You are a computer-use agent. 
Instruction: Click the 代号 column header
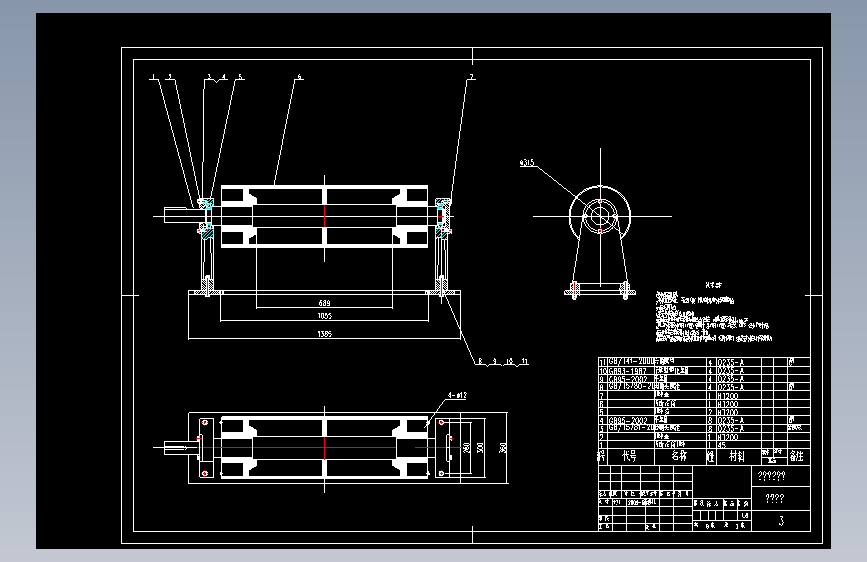click(629, 456)
